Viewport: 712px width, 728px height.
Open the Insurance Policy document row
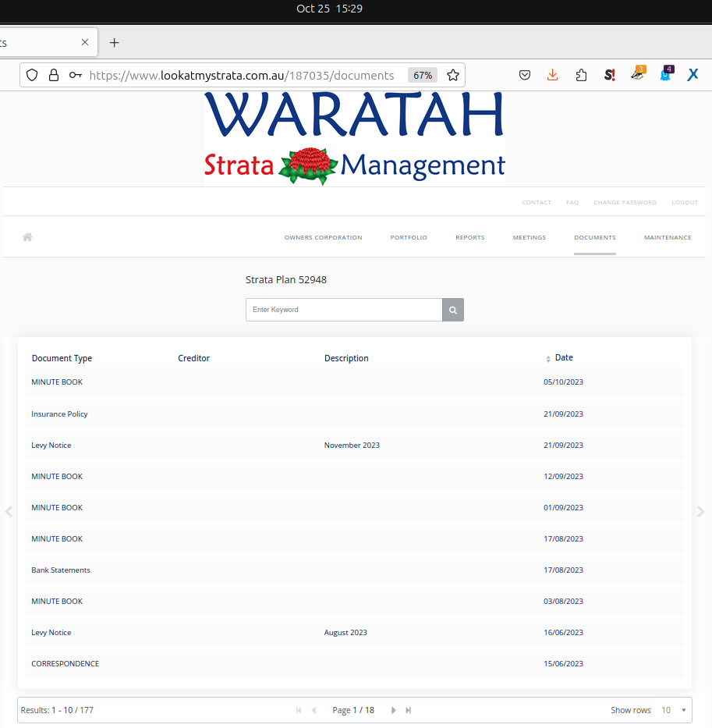[59, 414]
